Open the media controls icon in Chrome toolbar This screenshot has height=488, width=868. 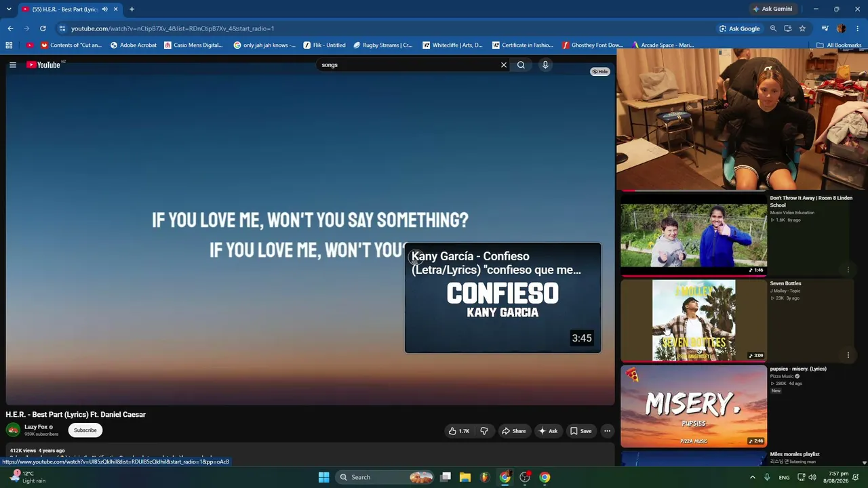[825, 28]
